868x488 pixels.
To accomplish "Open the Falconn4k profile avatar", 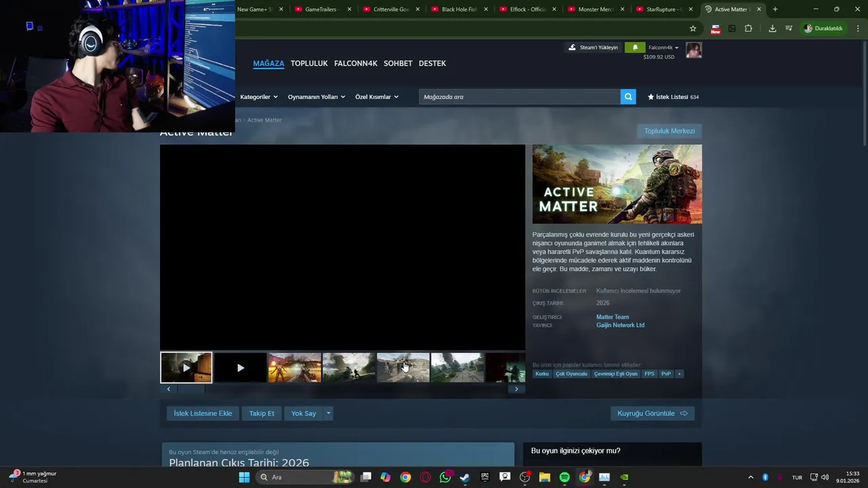I will (694, 50).
